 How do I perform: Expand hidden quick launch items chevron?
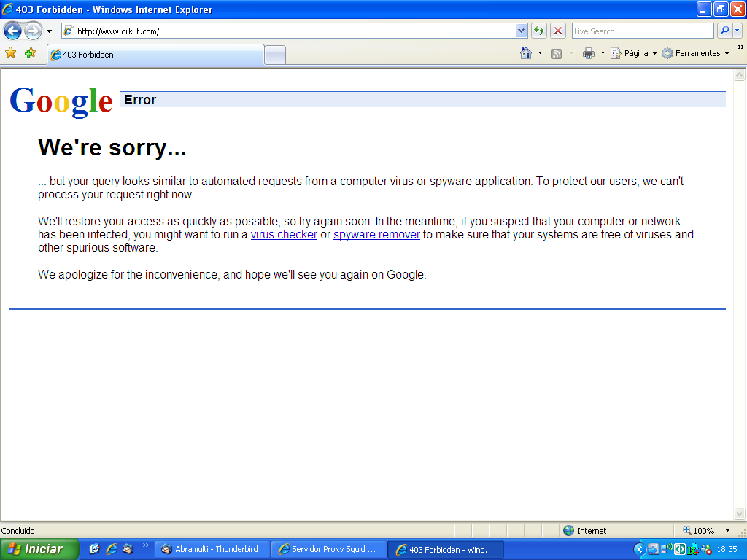click(x=146, y=545)
